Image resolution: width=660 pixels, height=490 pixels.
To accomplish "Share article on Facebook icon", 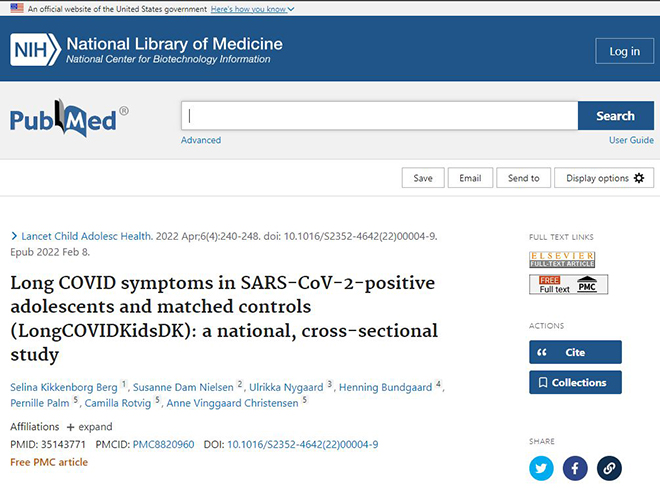I will (575, 468).
